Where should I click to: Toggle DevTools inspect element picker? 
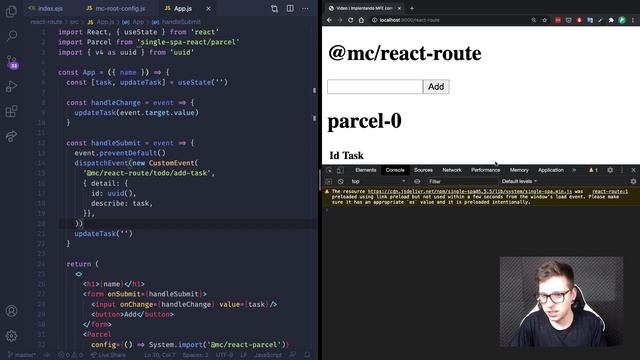tap(329, 170)
